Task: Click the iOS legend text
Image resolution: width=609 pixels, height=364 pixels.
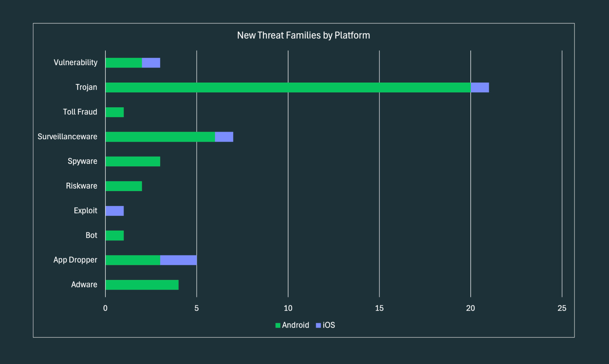Action: click(x=328, y=325)
